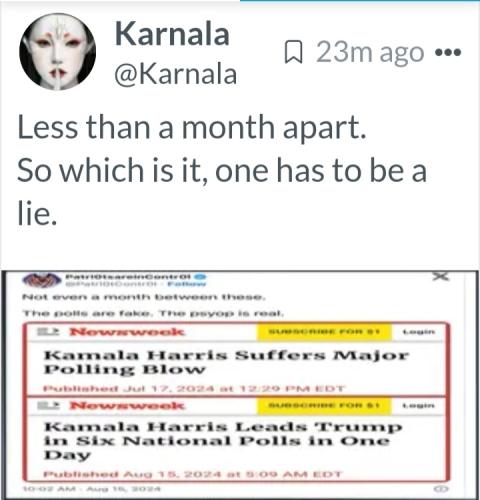Screen dimensions: 480x500
Task: Open the three-dot post options menu
Action: (x=448, y=52)
